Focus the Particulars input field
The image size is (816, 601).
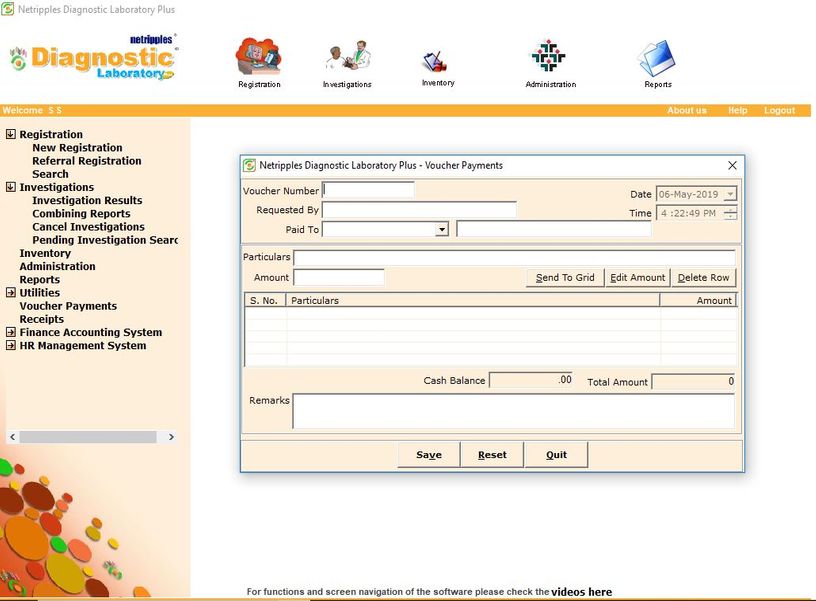[514, 258]
